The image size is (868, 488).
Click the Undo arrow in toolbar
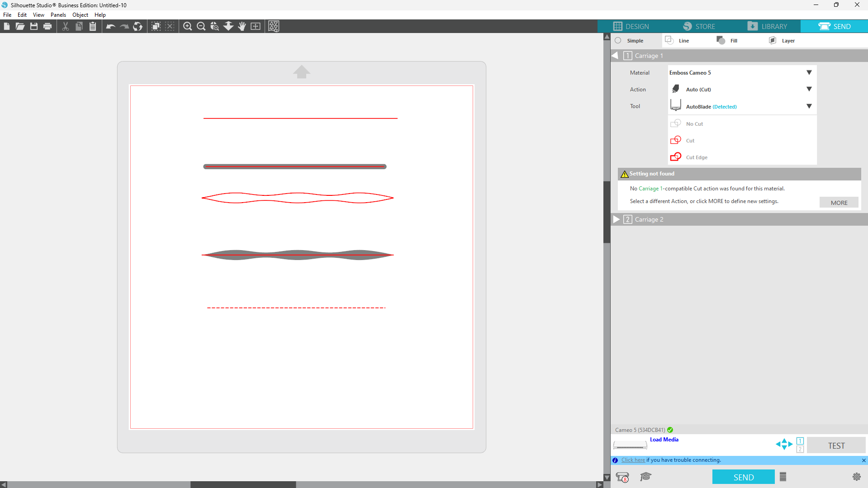[x=110, y=26]
